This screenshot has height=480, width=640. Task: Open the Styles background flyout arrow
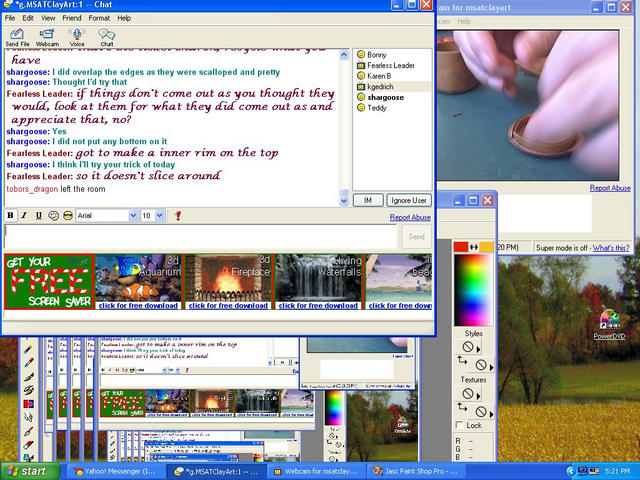point(491,367)
